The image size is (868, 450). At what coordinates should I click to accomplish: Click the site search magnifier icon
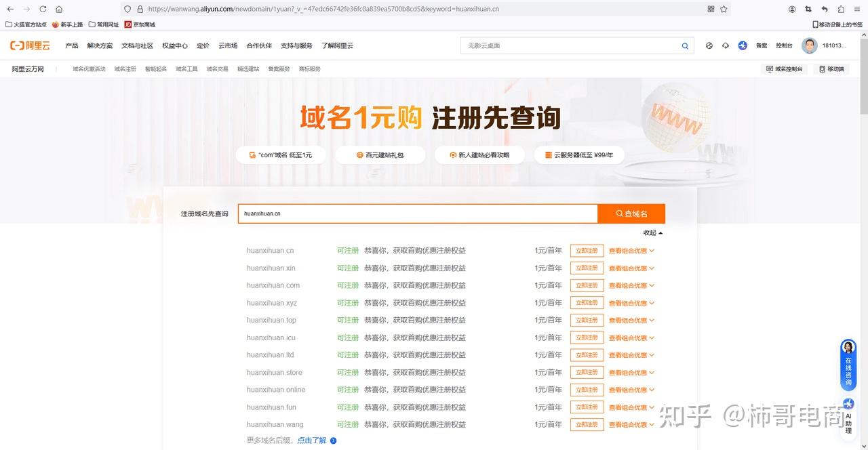tap(685, 46)
